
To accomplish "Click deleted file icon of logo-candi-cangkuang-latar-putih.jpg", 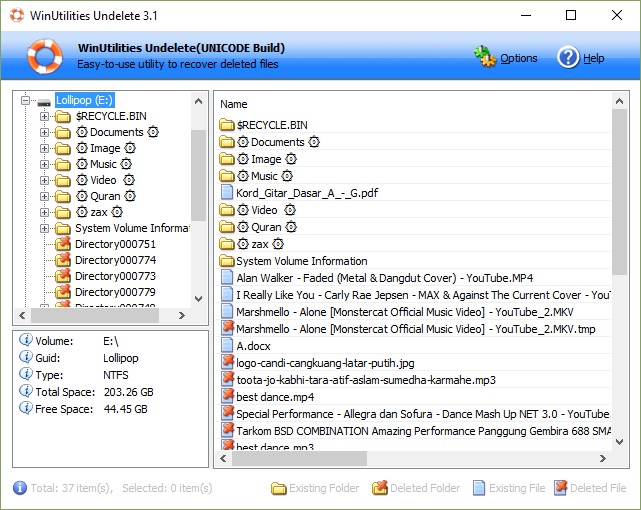I will (x=227, y=362).
